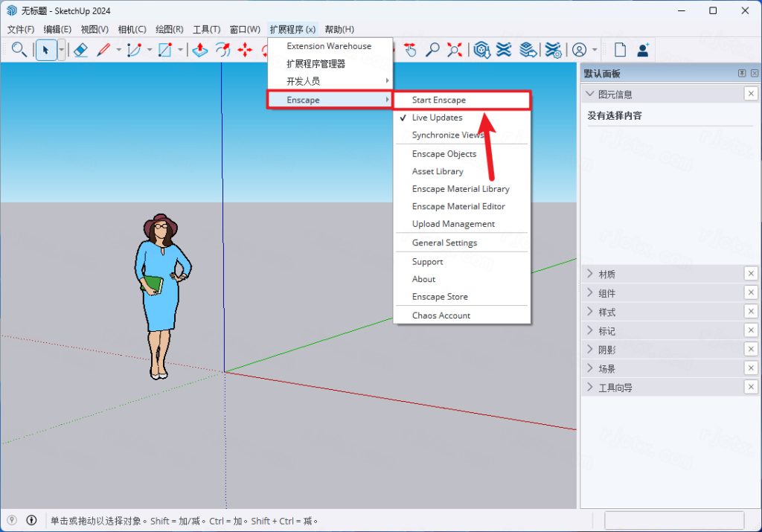The height and width of the screenshot is (532, 762).
Task: Choose the Arc drawing tool
Action: pos(134,50)
